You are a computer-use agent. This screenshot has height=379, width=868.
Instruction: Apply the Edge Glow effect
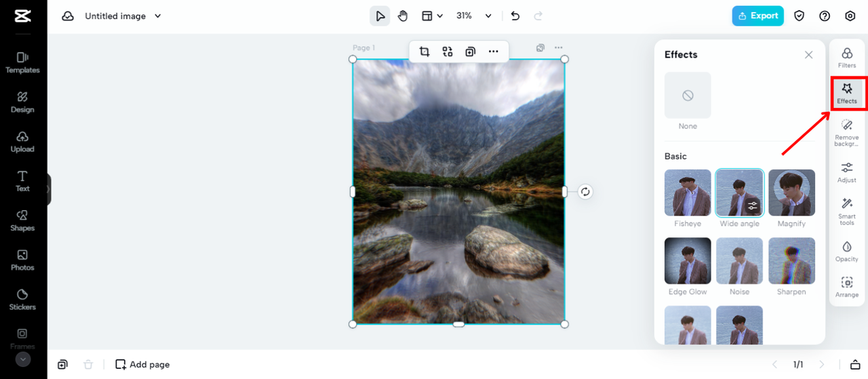[x=688, y=260]
